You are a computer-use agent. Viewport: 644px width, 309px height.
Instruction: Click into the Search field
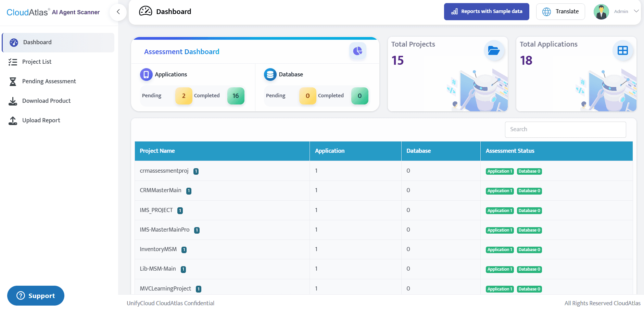click(566, 129)
